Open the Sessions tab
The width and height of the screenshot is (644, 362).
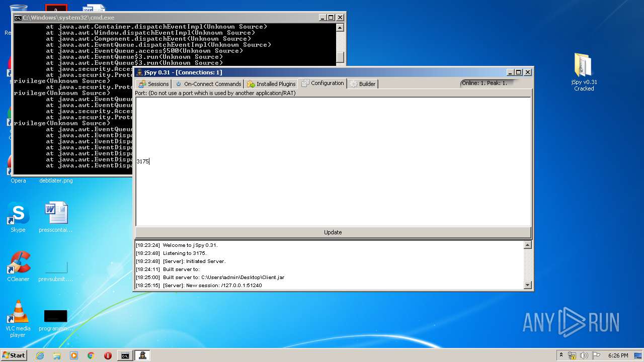coord(153,84)
